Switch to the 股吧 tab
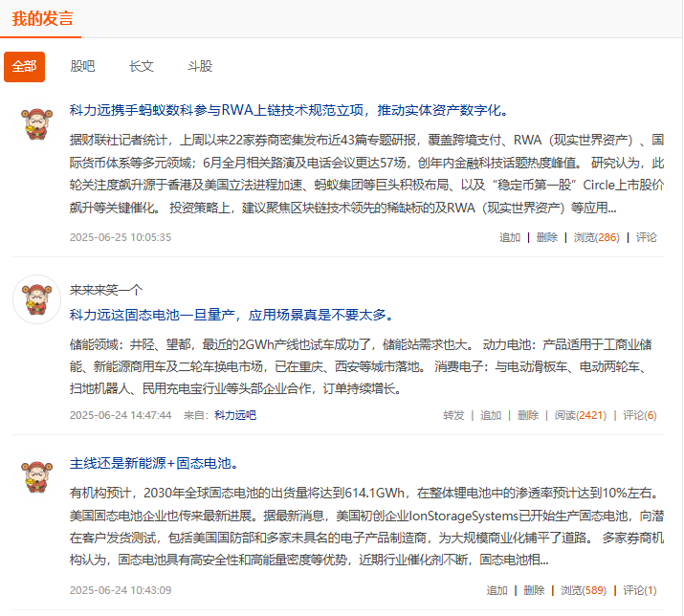Image resolution: width=684 pixels, height=616 pixels. pyautogui.click(x=82, y=66)
